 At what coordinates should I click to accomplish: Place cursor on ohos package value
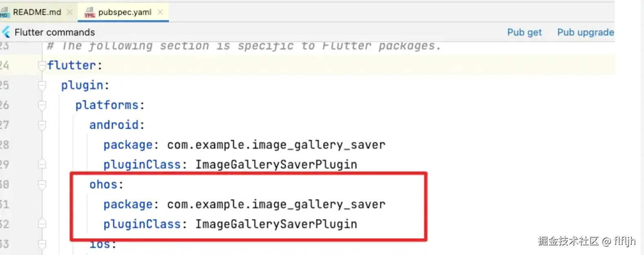click(276, 204)
